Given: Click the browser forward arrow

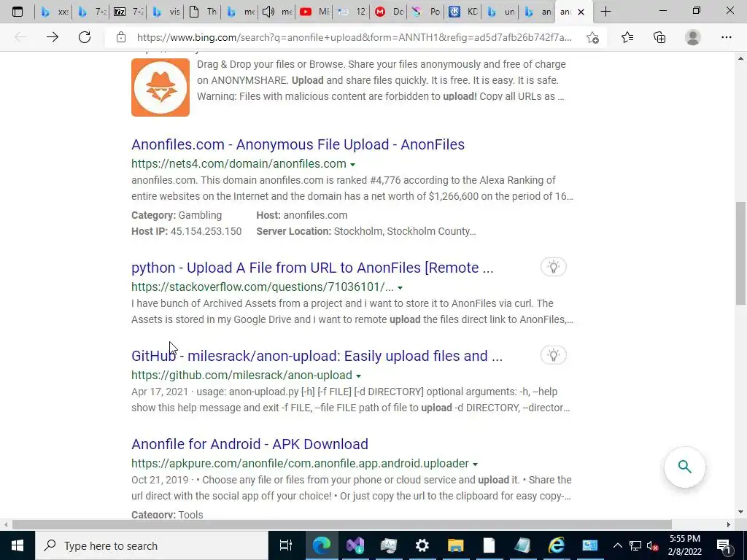Looking at the screenshot, I should pos(53,37).
